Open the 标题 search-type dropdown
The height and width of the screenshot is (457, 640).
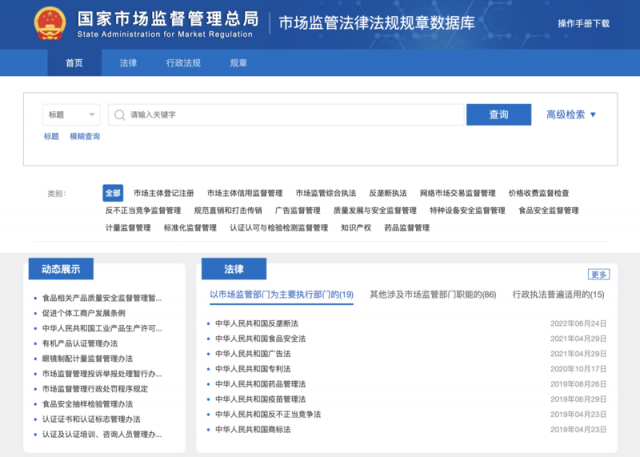[x=70, y=115]
